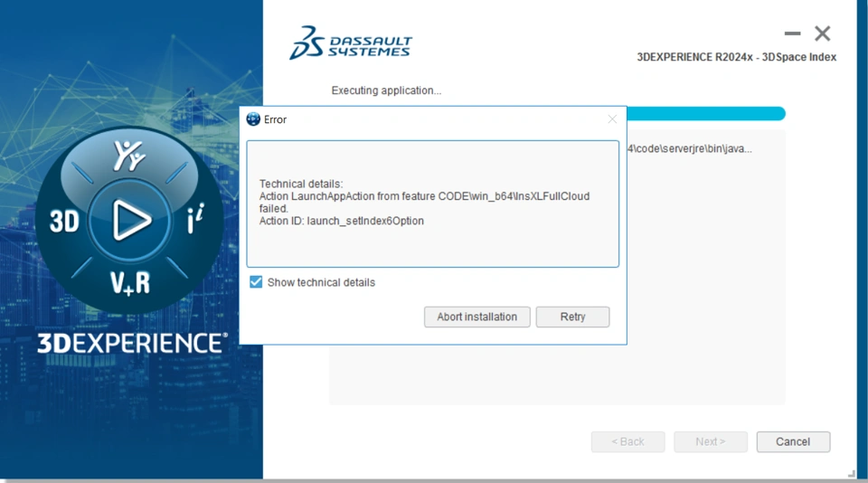Minimize the 3DEXPERIENCE installer window

coord(792,33)
